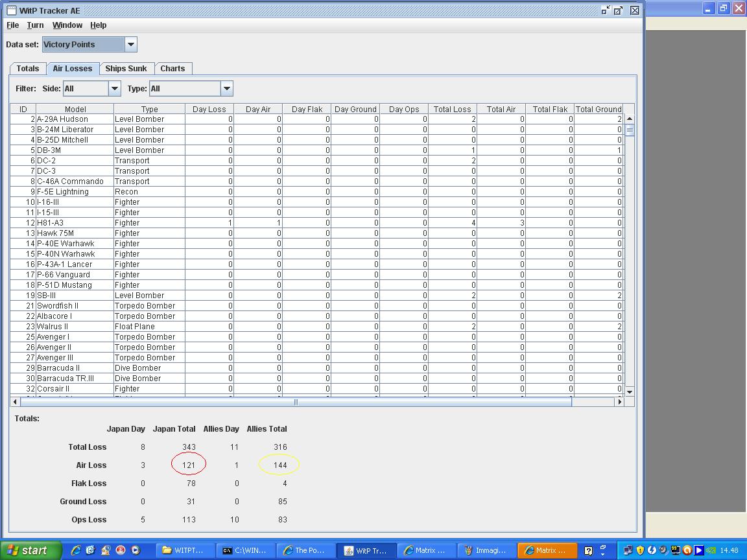Switch to the Charts tab

click(172, 69)
